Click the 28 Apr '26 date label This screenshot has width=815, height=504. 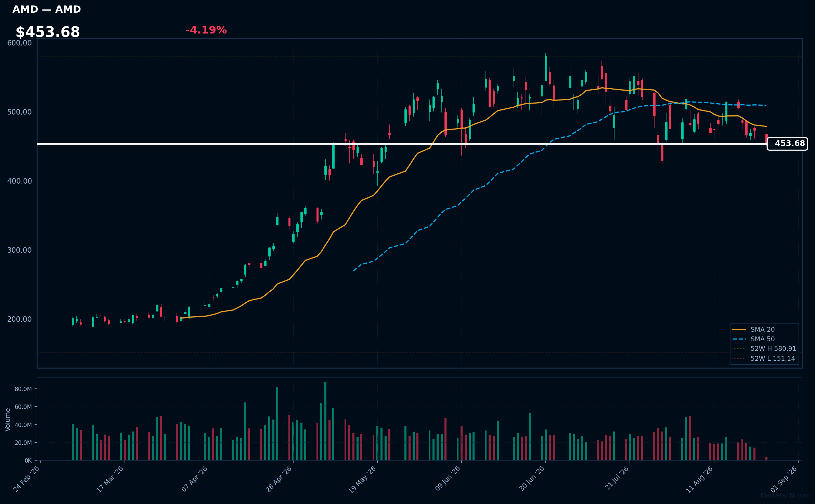tap(279, 479)
